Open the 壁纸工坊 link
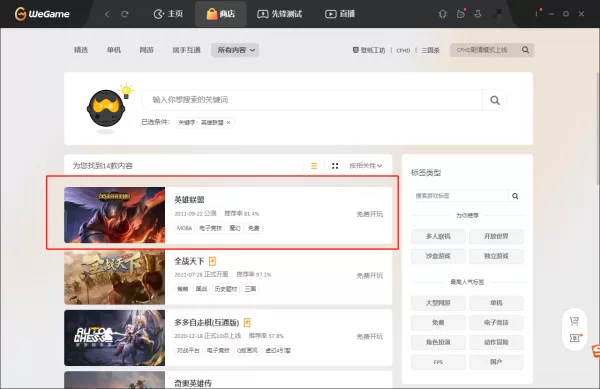Image resolution: width=600 pixels, height=389 pixels. pyautogui.click(x=369, y=50)
